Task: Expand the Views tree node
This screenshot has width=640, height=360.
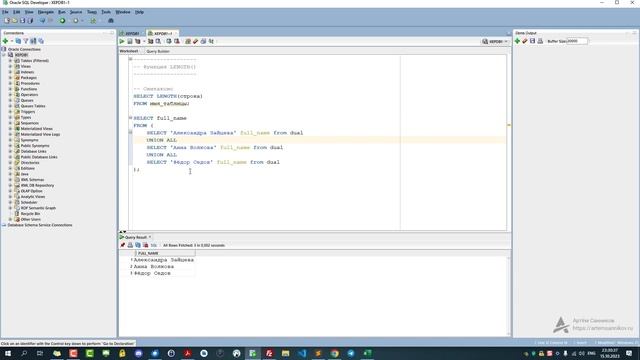Action: 11,66
